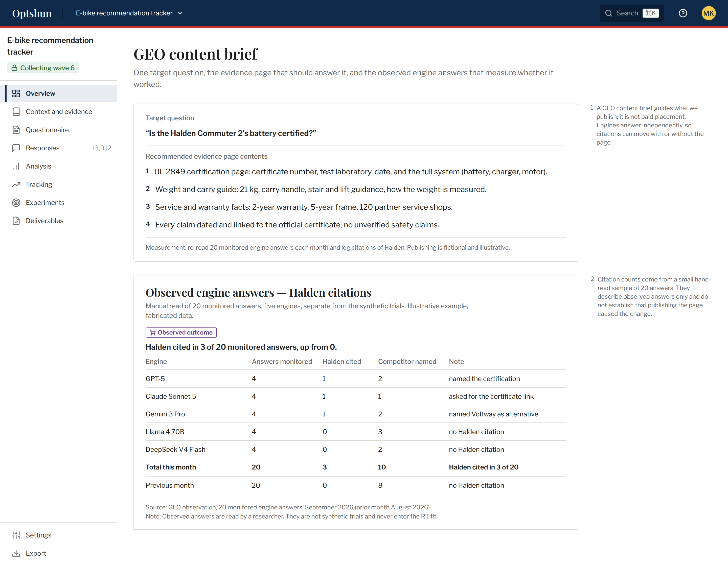Click the Gemini 3 Pro row

356,414
